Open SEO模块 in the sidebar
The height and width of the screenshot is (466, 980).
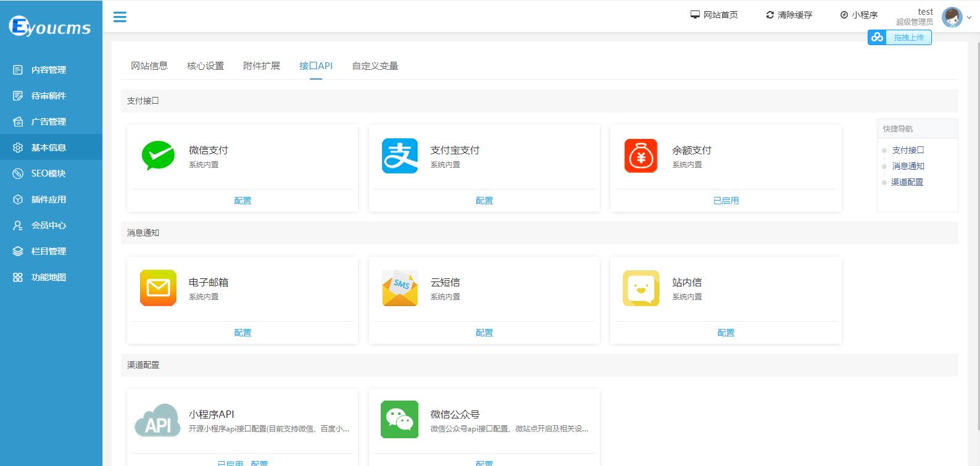point(48,173)
